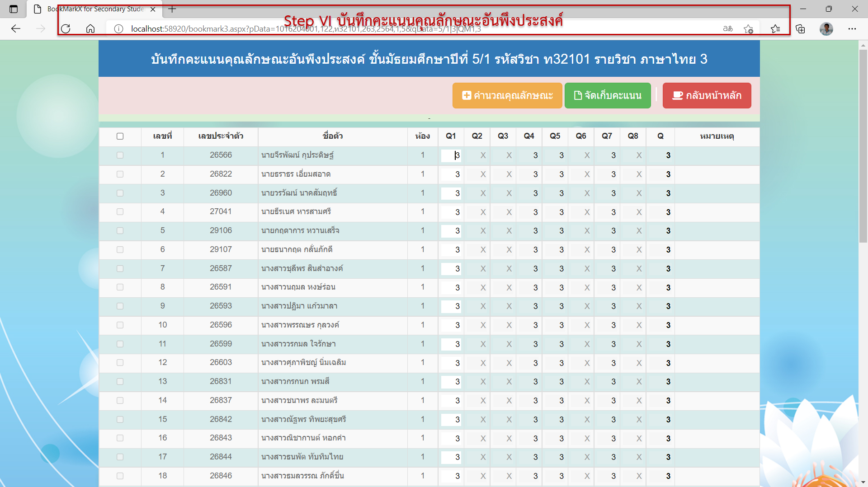The width and height of the screenshot is (868, 487).
Task: Click Q8 X cell for student 26842
Action: click(x=633, y=420)
